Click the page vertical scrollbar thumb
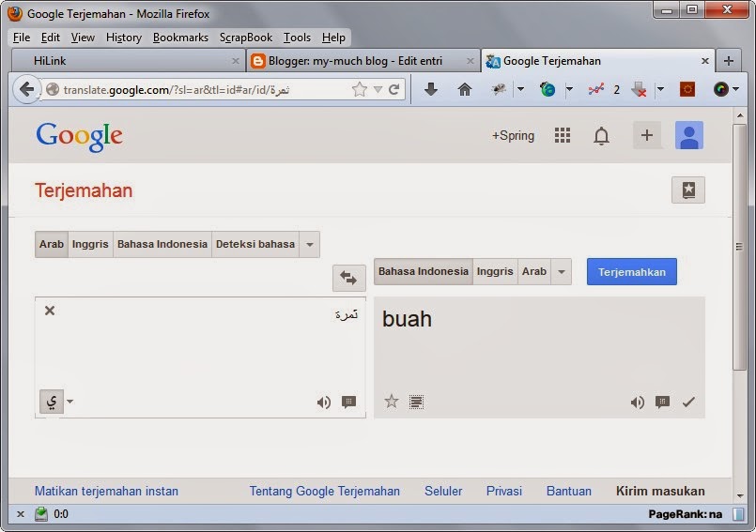 [739, 247]
